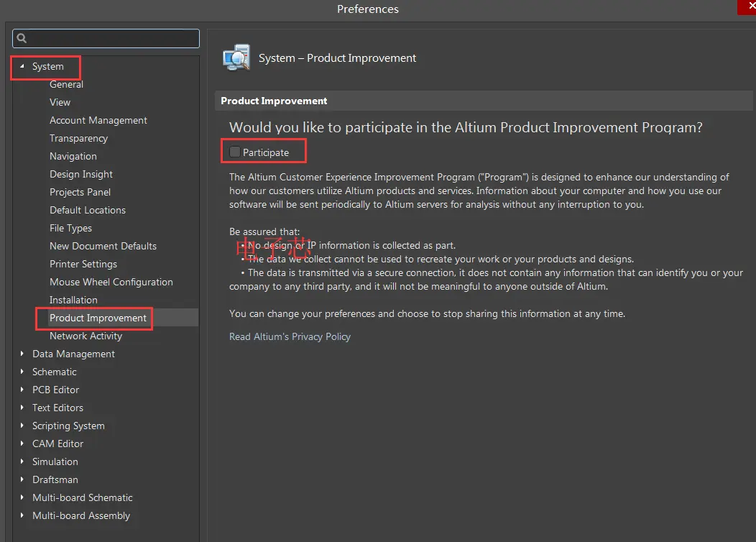756x542 pixels.
Task: Select the PCB Editor label
Action: [x=55, y=390]
